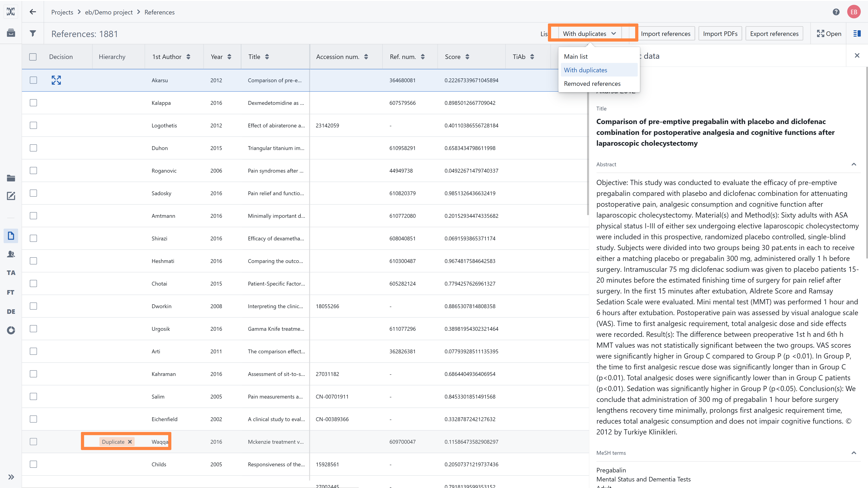868x488 pixels.
Task: Open the With duplicates list dropdown
Action: [590, 34]
